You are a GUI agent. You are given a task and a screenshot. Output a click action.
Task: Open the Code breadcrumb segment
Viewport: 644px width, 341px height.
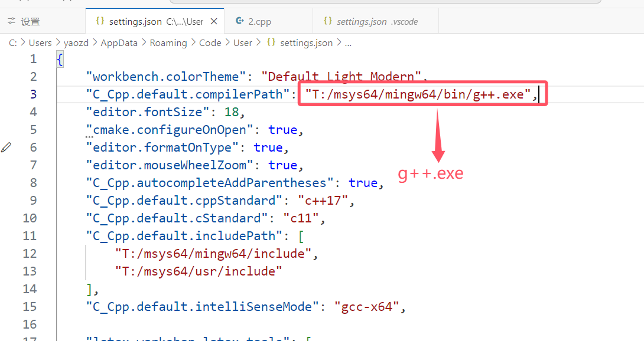[210, 42]
